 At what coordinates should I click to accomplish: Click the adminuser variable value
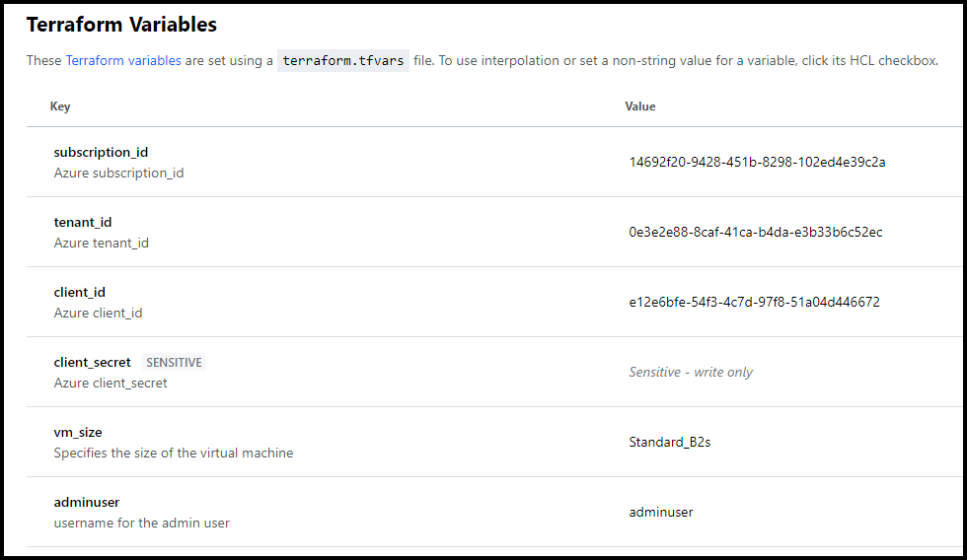[x=661, y=513]
